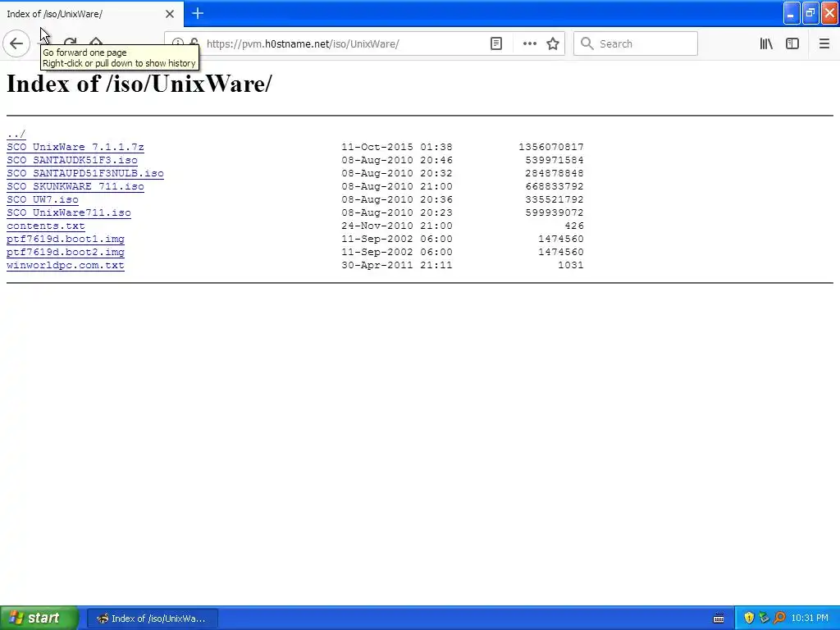The image size is (840, 630).
Task: Select the Index of /iso/UnixWare/ tab
Action: coord(91,14)
